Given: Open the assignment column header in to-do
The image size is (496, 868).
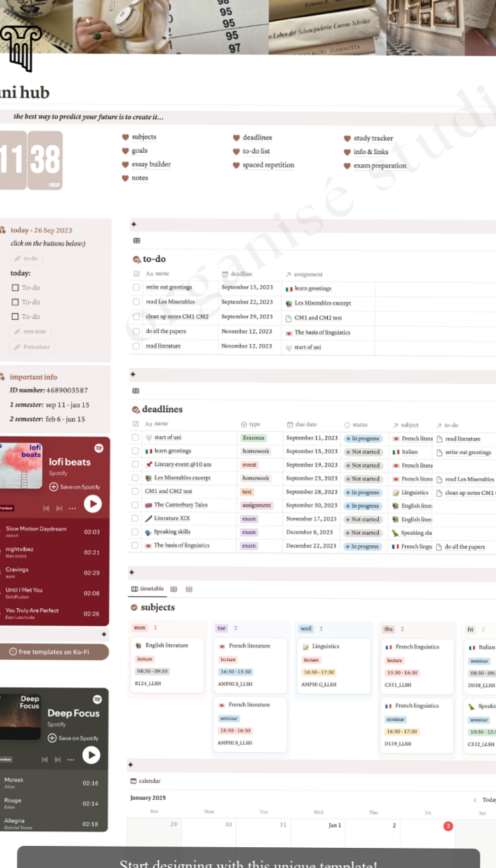Looking at the screenshot, I should [x=304, y=275].
